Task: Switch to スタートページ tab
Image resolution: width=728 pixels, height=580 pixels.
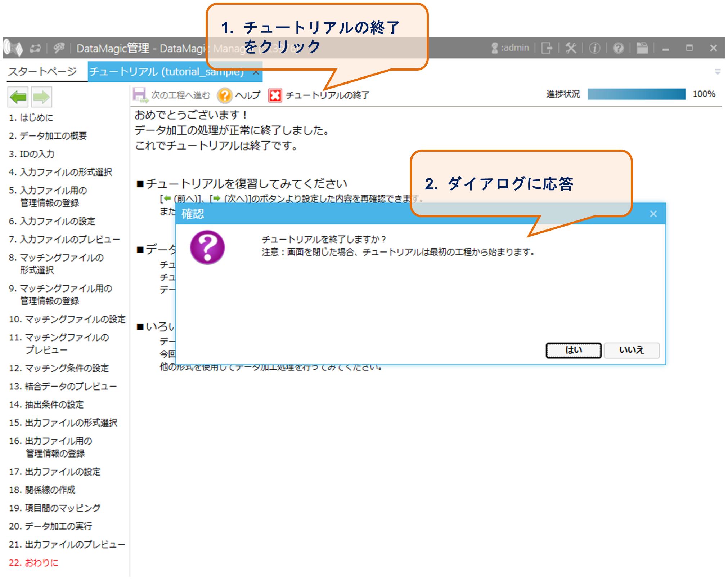Action: point(42,72)
